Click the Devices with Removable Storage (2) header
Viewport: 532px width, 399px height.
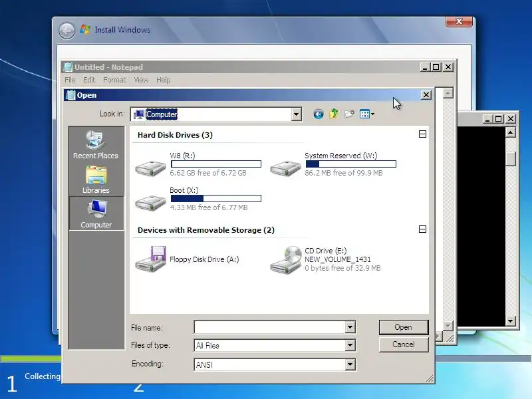tap(206, 230)
